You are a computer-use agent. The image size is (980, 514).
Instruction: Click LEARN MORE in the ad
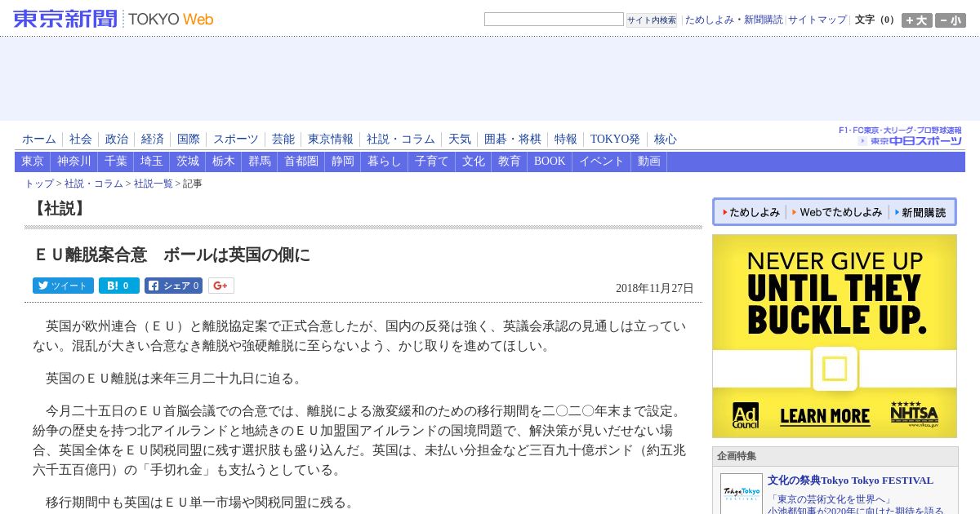pos(825,416)
